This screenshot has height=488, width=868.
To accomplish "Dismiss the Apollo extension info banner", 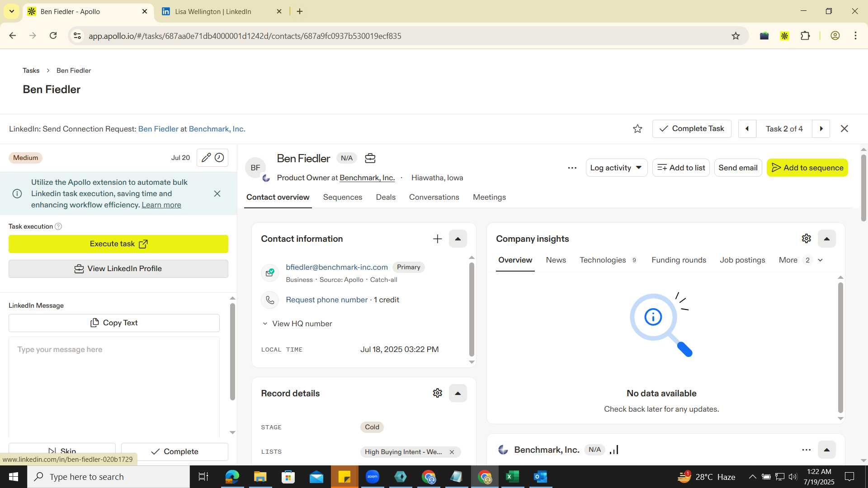I will [x=217, y=193].
